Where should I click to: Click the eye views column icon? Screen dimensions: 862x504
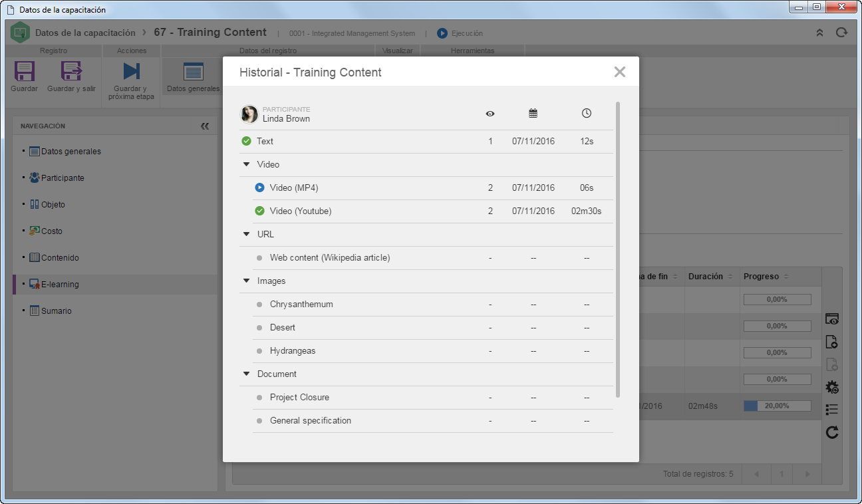[490, 114]
